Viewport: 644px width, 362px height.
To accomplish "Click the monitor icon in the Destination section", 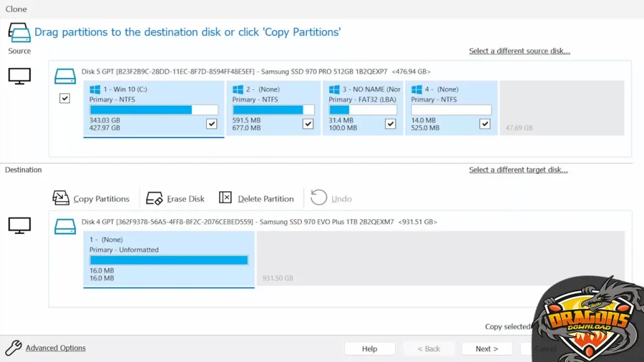I will click(19, 224).
